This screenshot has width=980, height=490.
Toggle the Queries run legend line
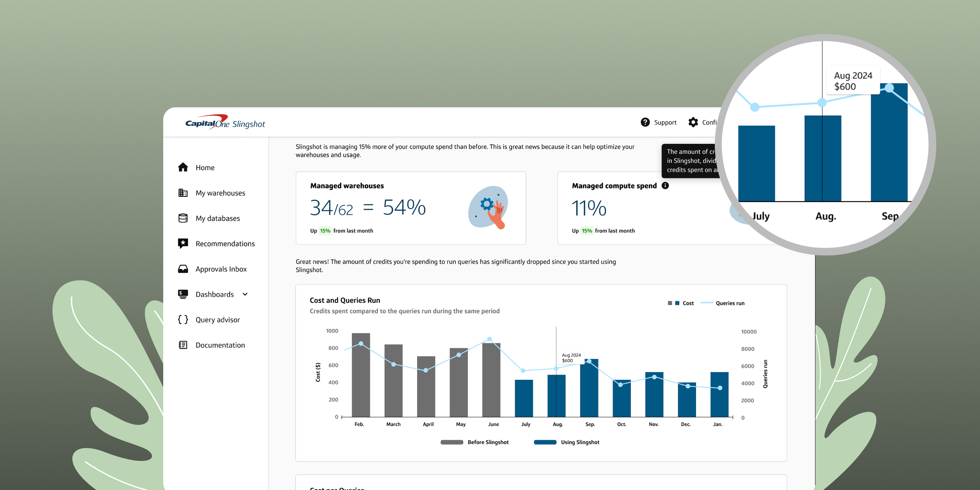click(707, 303)
